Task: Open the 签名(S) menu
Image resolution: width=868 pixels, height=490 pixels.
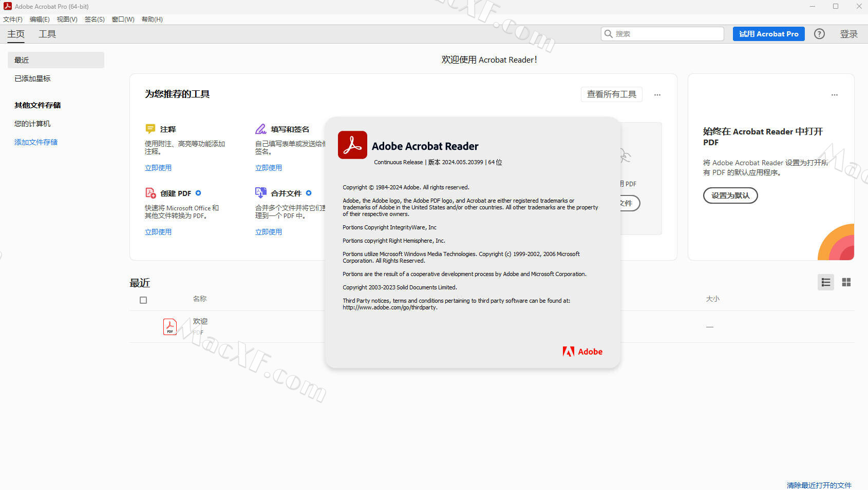Action: click(95, 19)
